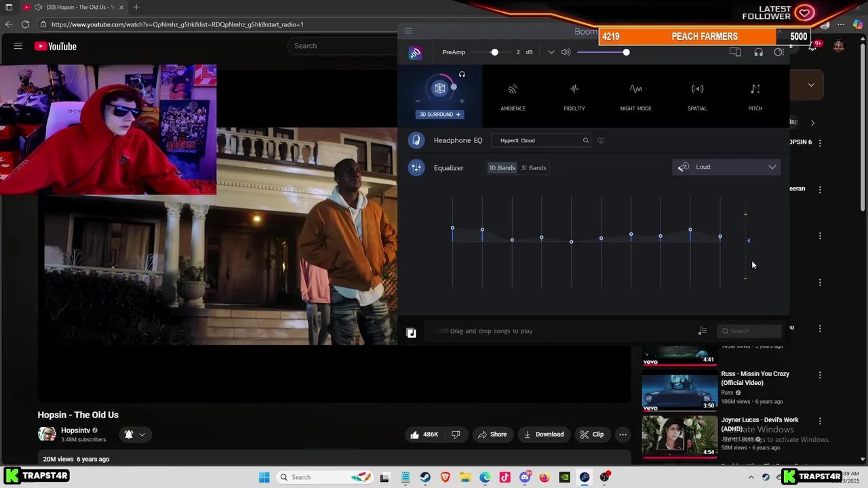Like the video with 486K likes
868x488 pixels.
(x=423, y=434)
